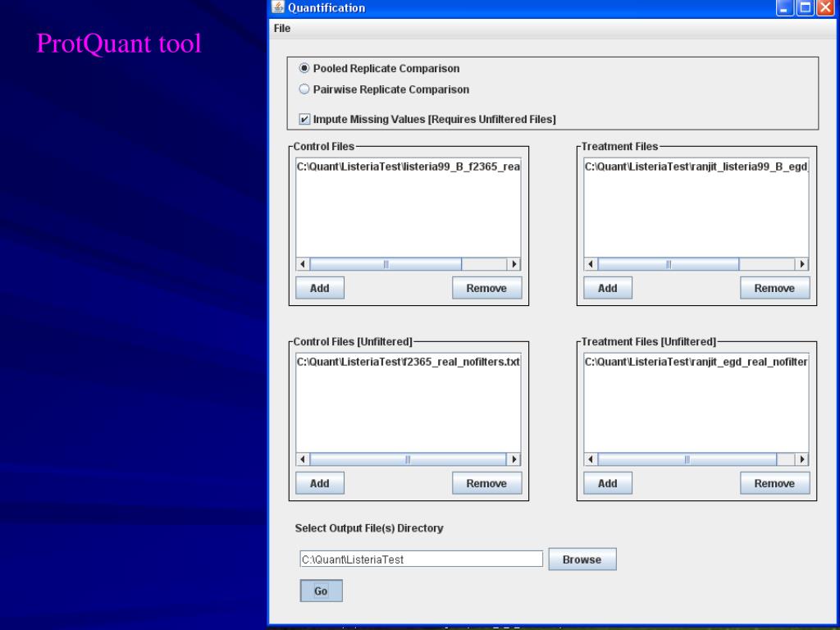Click Add under Treatment Files [Unfiltered]
The width and height of the screenshot is (840, 630).
click(x=608, y=483)
